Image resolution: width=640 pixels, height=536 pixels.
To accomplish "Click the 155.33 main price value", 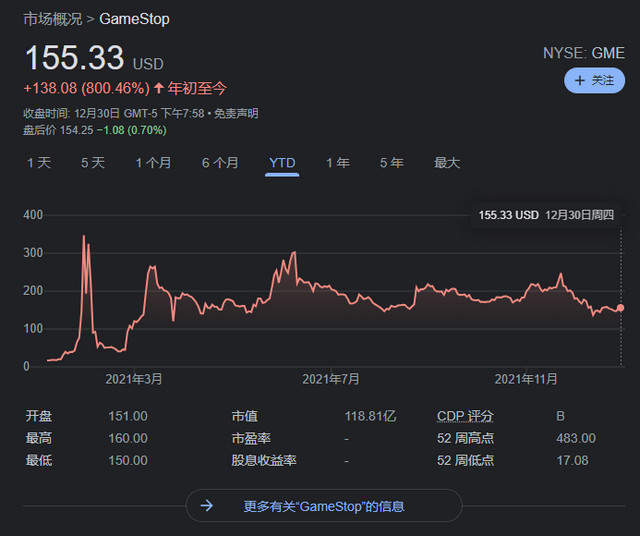I will [x=75, y=58].
